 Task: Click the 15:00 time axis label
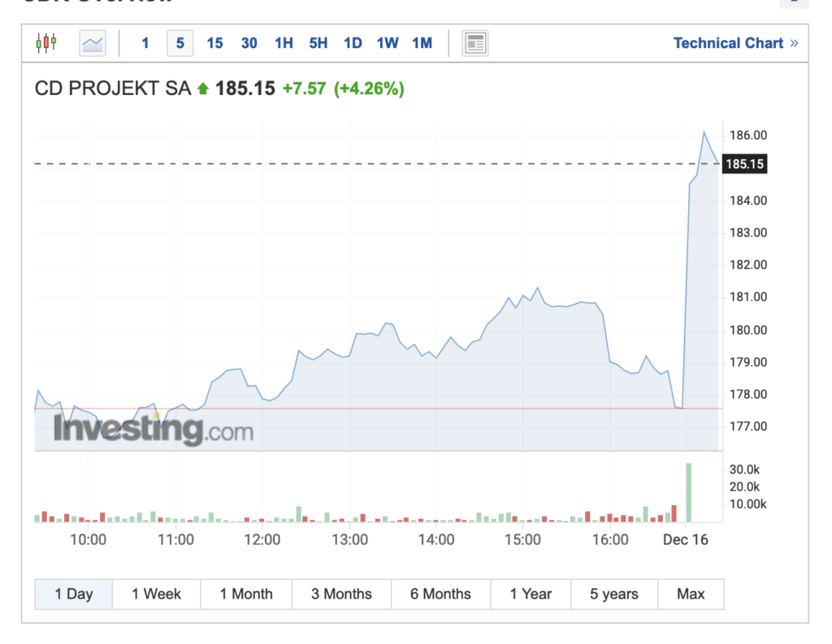pyautogui.click(x=522, y=540)
